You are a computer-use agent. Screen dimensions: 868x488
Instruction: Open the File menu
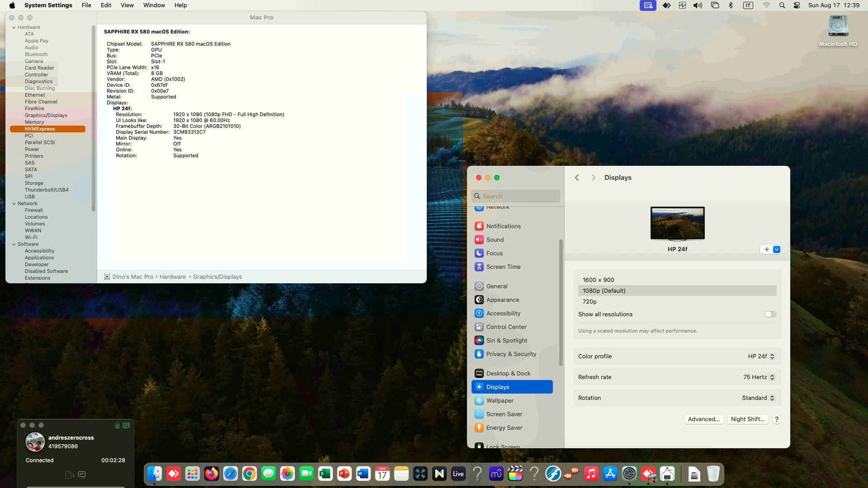[x=86, y=5]
